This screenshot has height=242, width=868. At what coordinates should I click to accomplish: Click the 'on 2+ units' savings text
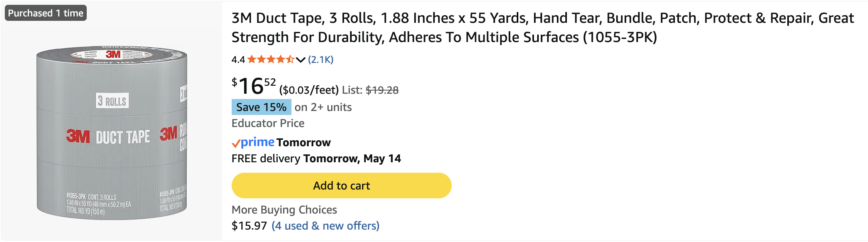(x=323, y=107)
